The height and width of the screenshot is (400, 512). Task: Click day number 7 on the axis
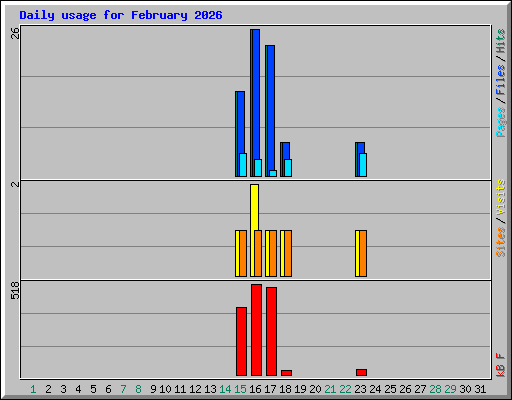(123, 389)
